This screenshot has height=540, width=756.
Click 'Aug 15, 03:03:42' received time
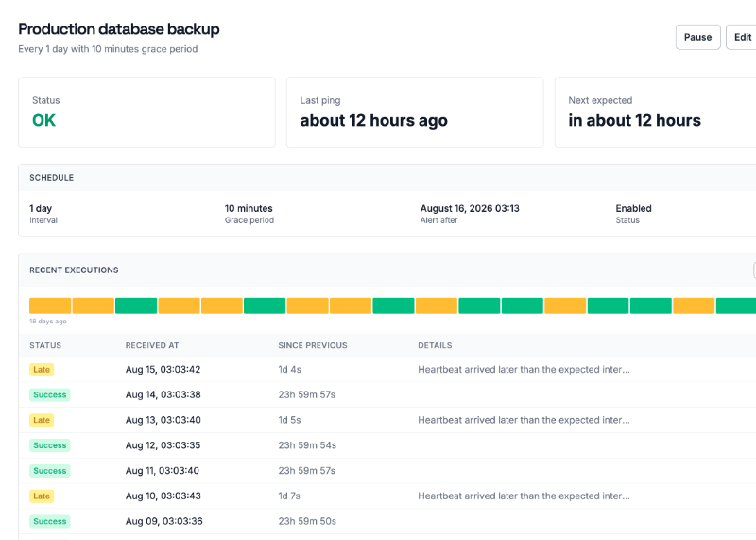[163, 370]
